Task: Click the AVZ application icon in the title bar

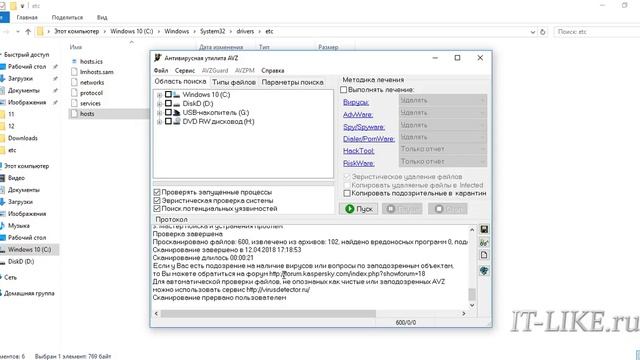Action: tap(158, 58)
